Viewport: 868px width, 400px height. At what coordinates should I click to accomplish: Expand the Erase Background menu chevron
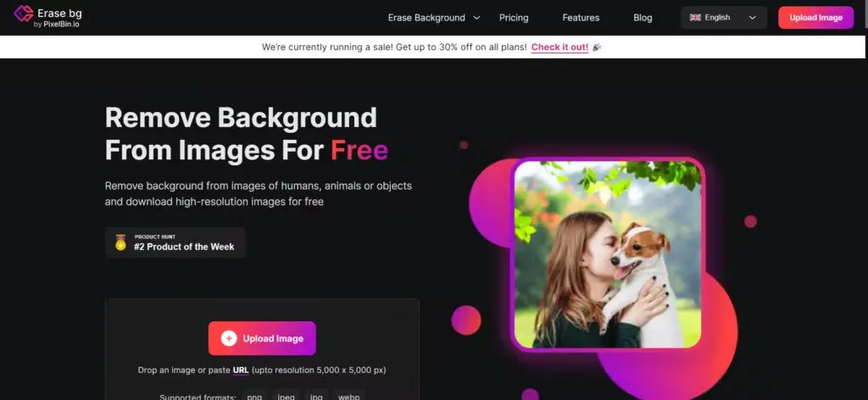476,18
